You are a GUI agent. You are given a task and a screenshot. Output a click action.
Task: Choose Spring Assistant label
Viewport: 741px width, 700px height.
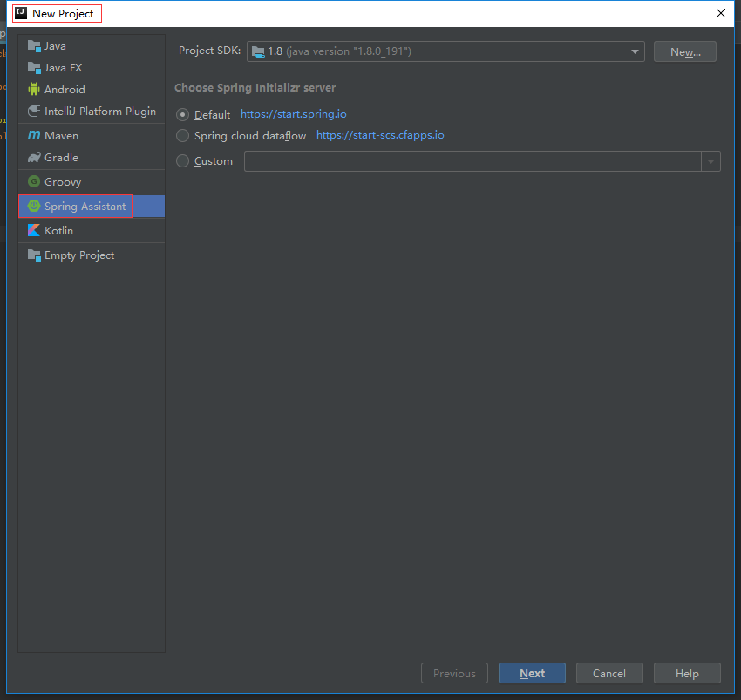coord(85,207)
